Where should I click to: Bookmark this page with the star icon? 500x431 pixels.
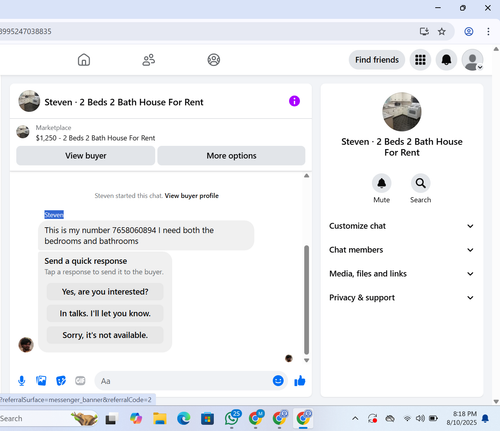pyautogui.click(x=442, y=32)
